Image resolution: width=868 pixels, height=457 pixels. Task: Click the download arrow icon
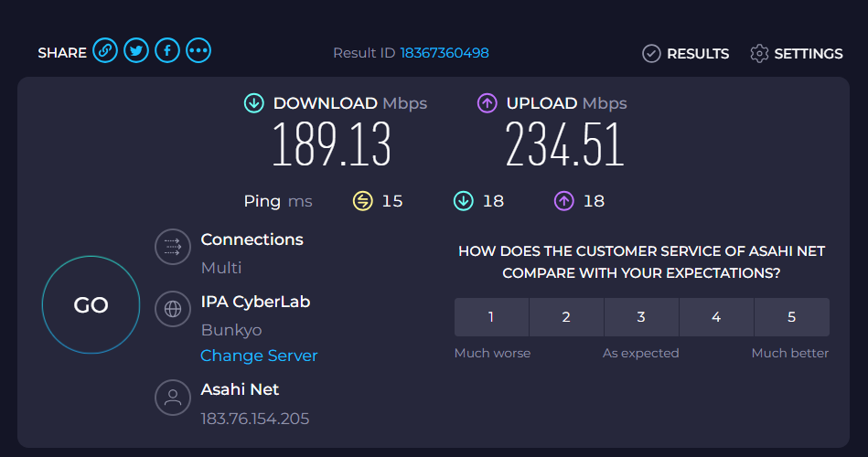coord(253,103)
